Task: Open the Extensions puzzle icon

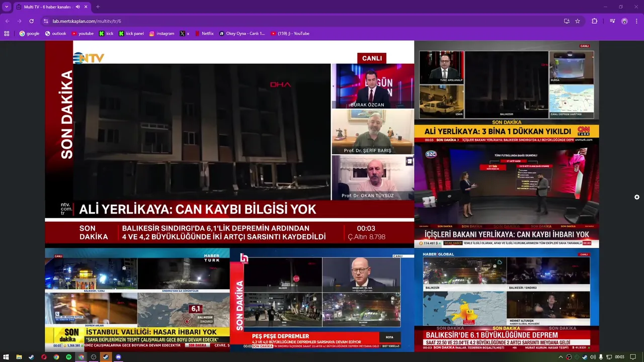Action: click(x=595, y=21)
